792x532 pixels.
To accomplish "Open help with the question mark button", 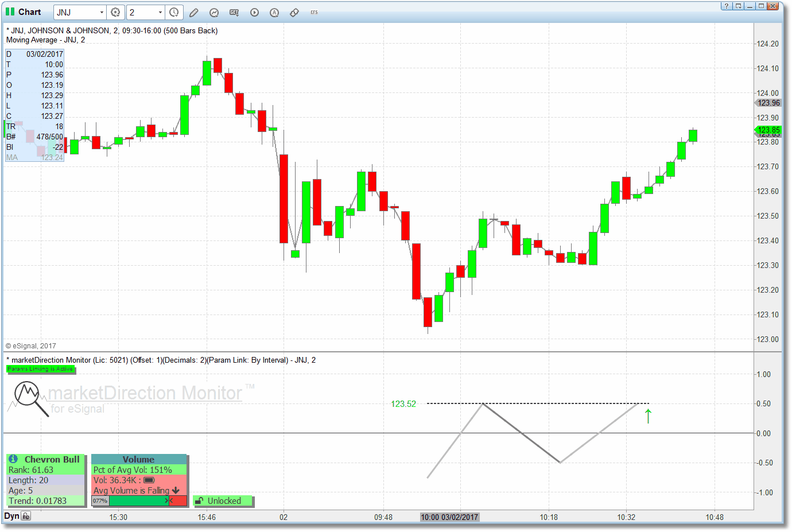I will pos(726,6).
